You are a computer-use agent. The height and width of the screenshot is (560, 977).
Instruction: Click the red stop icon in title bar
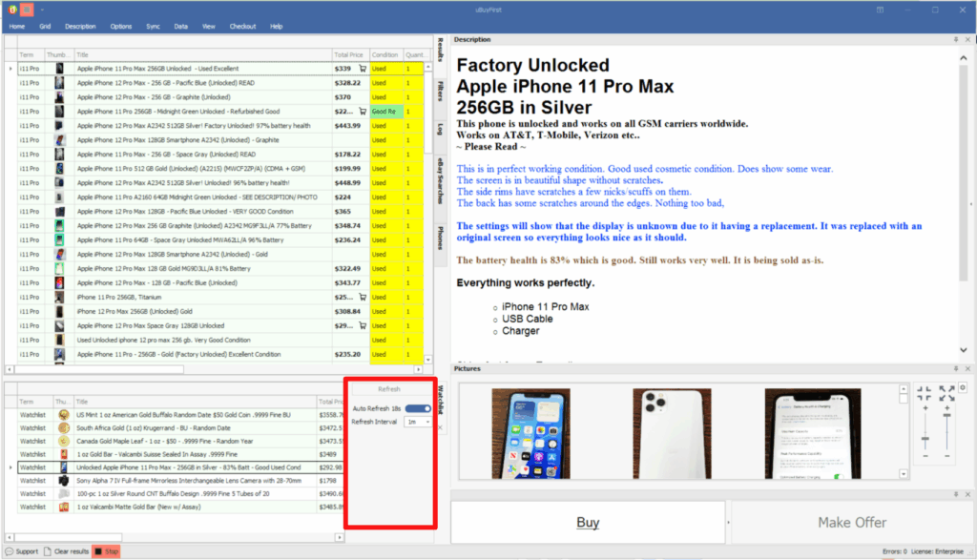(27, 10)
